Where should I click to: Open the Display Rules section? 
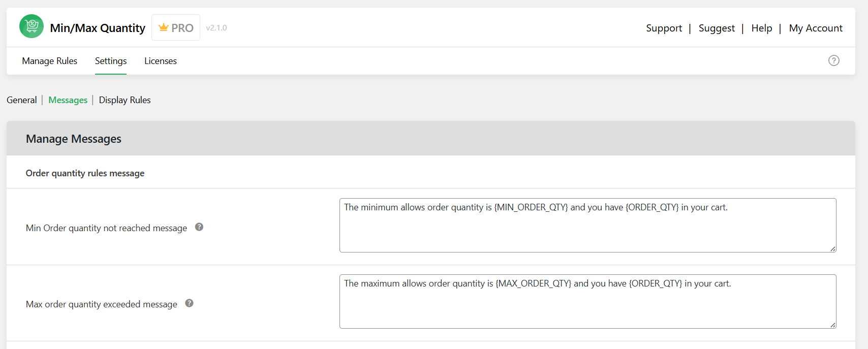tap(125, 100)
